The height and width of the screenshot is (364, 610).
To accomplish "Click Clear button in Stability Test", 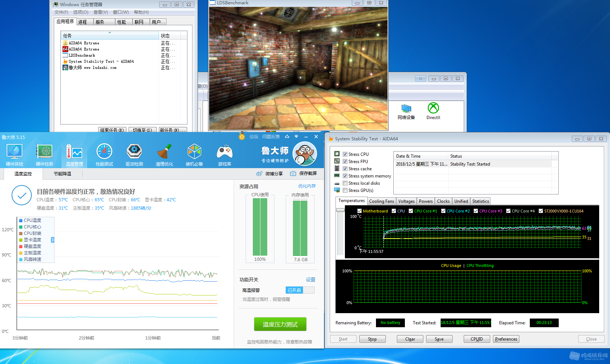I will click(410, 339).
